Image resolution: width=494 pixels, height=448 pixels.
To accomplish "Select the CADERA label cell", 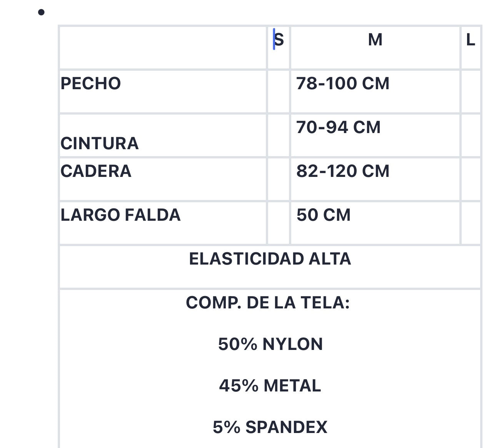I will [x=163, y=179].
